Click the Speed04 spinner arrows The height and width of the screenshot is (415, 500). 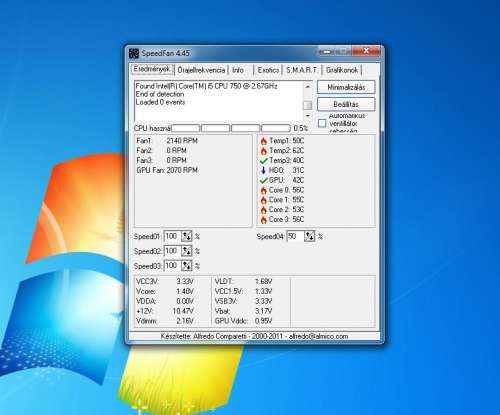[x=310, y=236]
